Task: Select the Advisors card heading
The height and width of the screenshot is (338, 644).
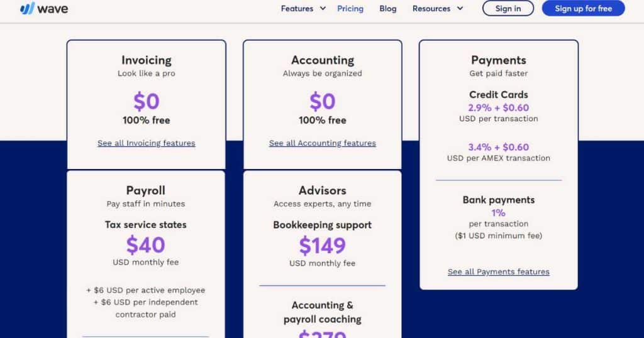Action: pyautogui.click(x=323, y=190)
